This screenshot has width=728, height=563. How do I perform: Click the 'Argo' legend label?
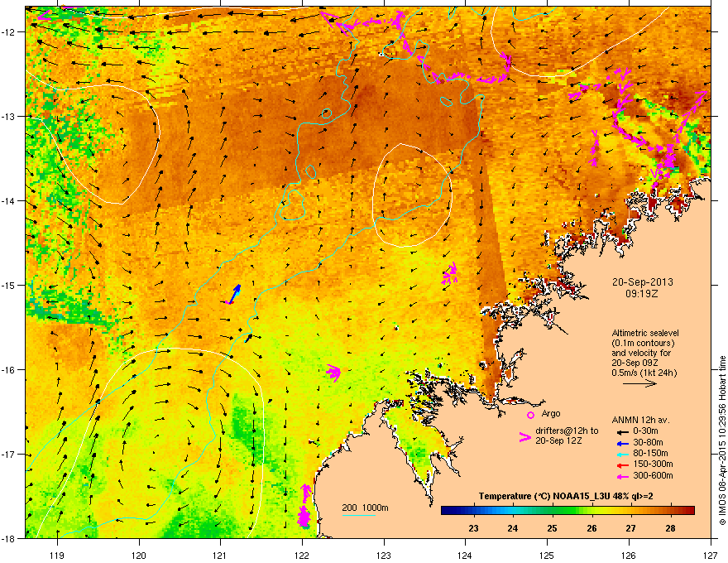click(551, 413)
